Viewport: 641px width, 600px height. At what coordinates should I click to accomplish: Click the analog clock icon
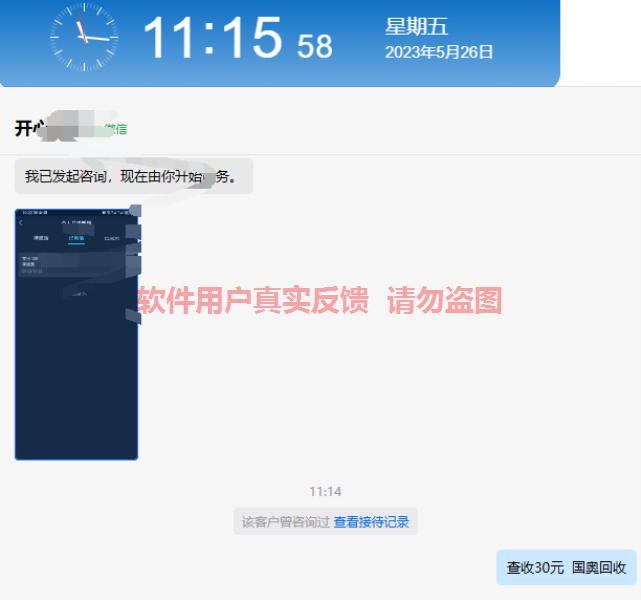(83, 37)
